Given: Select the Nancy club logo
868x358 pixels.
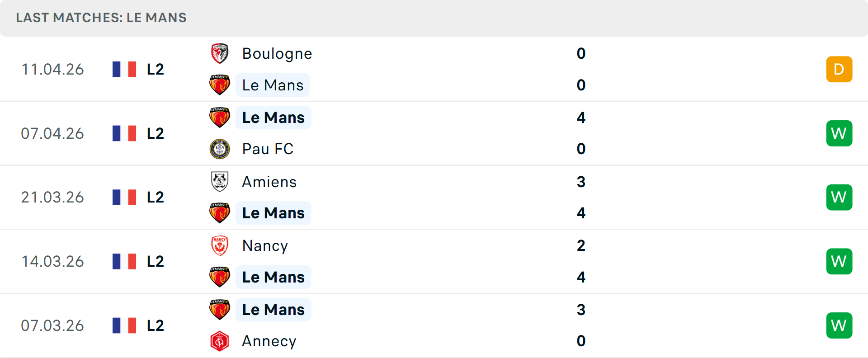Looking at the screenshot, I should [x=220, y=245].
